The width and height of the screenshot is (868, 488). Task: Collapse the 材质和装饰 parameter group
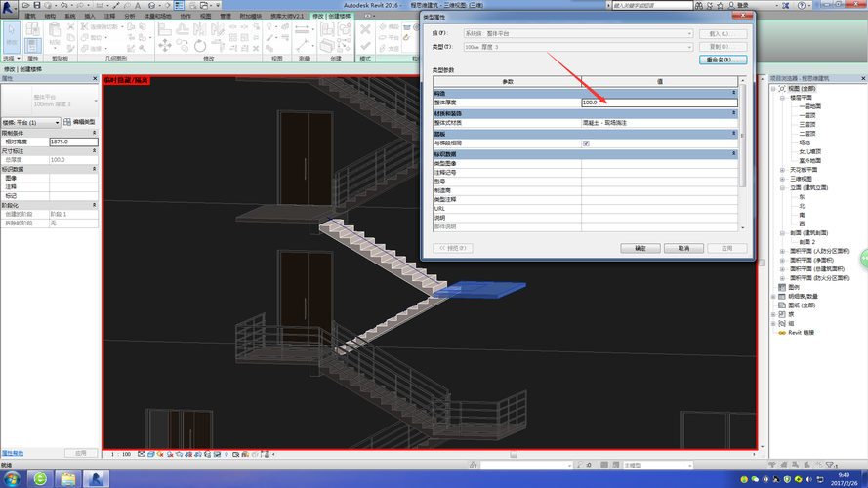pyautogui.click(x=734, y=113)
